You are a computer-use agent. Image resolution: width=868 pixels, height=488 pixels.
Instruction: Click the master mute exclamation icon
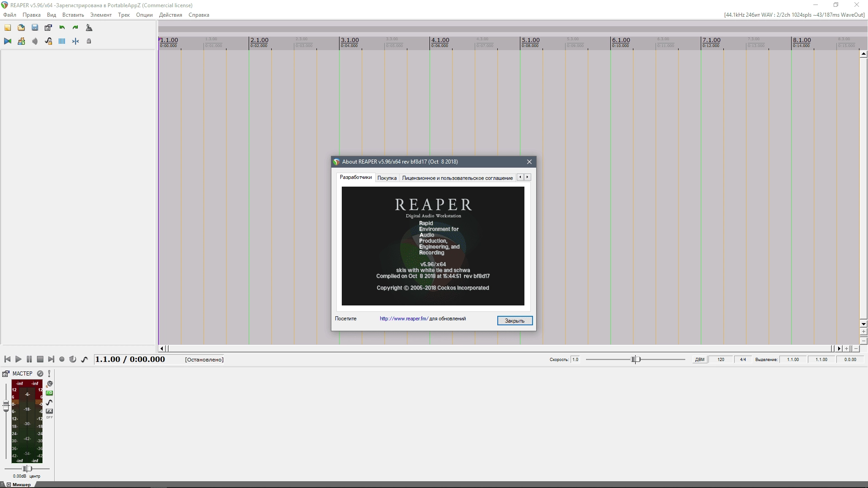click(x=49, y=374)
